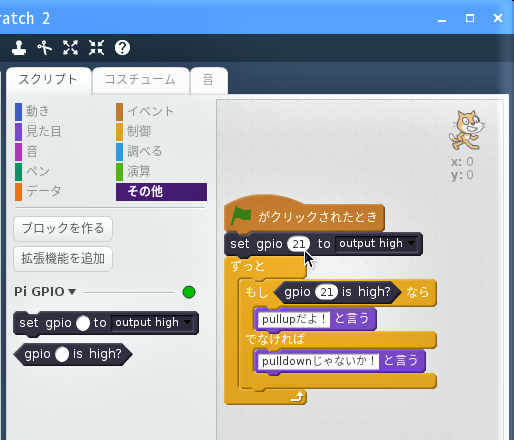Select the scissors delete tool
This screenshot has width=514, height=440.
pyautogui.click(x=45, y=48)
